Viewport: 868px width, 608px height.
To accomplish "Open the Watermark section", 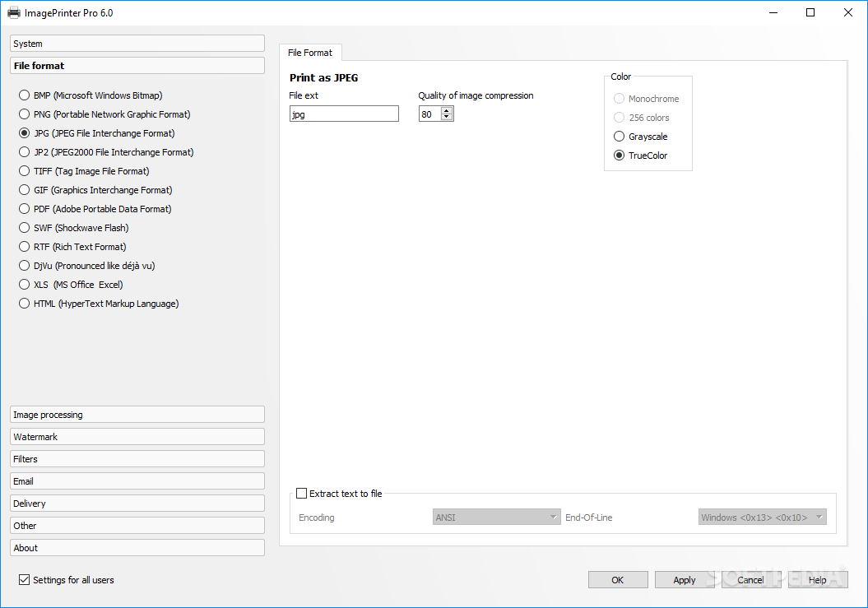I will [x=137, y=436].
